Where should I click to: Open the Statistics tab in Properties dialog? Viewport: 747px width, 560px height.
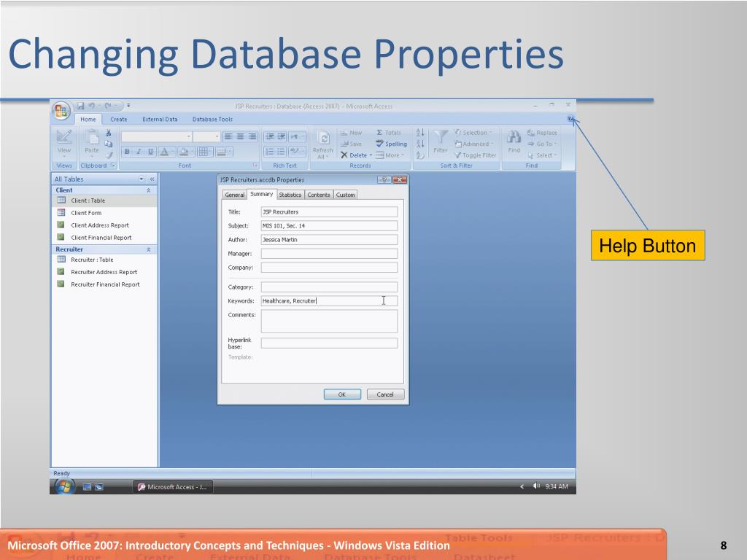pos(290,195)
